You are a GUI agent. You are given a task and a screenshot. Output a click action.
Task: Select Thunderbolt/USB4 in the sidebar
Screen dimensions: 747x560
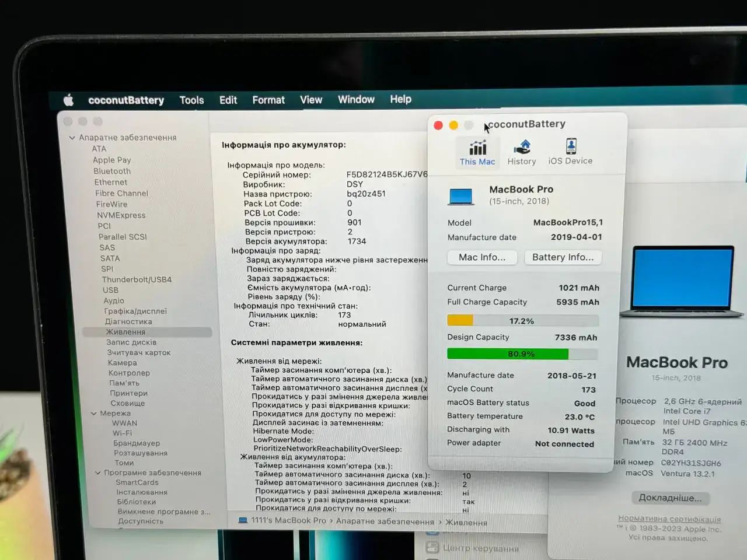pos(137,279)
